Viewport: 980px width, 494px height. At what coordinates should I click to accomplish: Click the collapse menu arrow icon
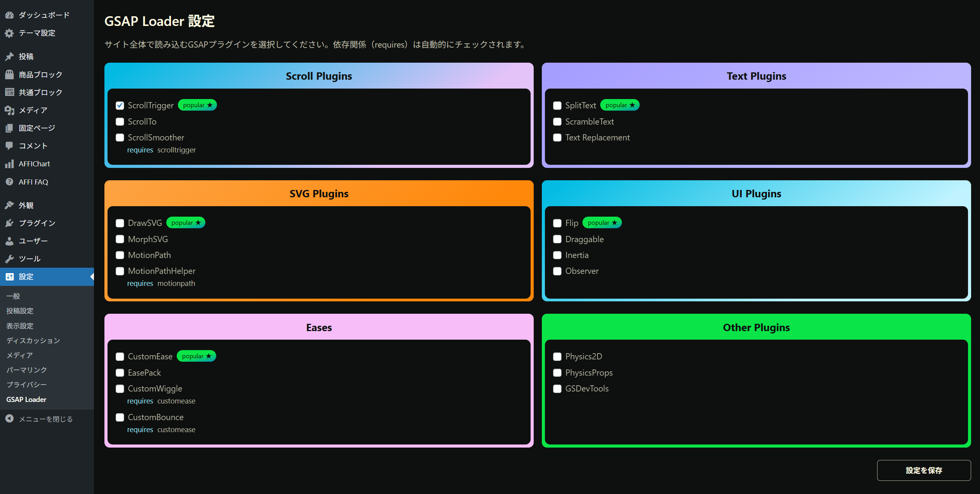click(x=9, y=419)
